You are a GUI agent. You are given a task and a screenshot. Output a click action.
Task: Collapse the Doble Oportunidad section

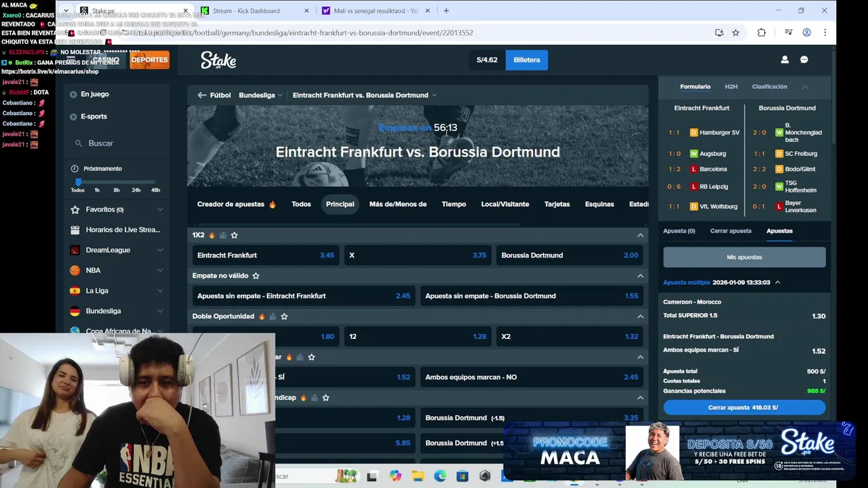[x=640, y=317]
